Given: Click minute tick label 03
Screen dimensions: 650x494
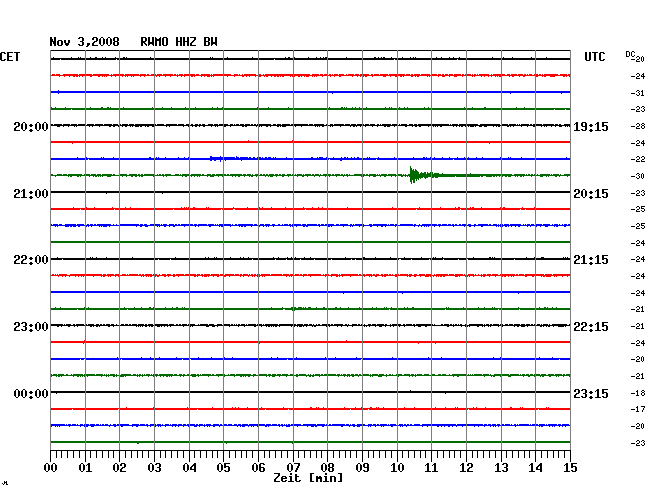Looking at the screenshot, I should point(154,467).
